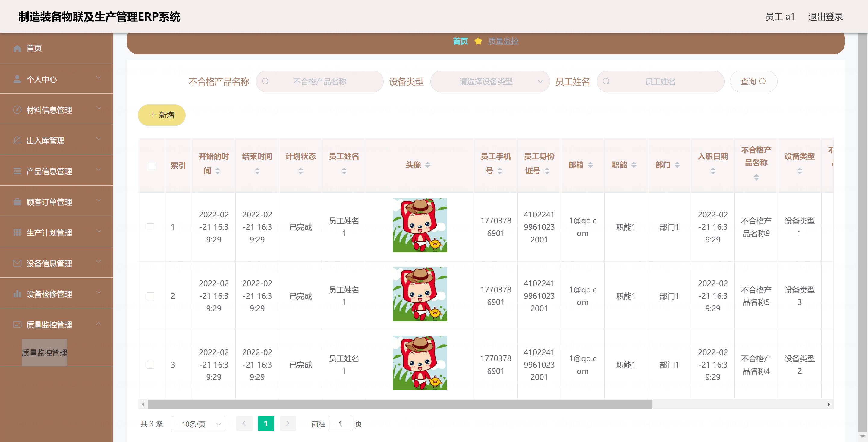Screen dimensions: 868x442
Task: Focus the 前往 page number input
Action: [x=340, y=424]
